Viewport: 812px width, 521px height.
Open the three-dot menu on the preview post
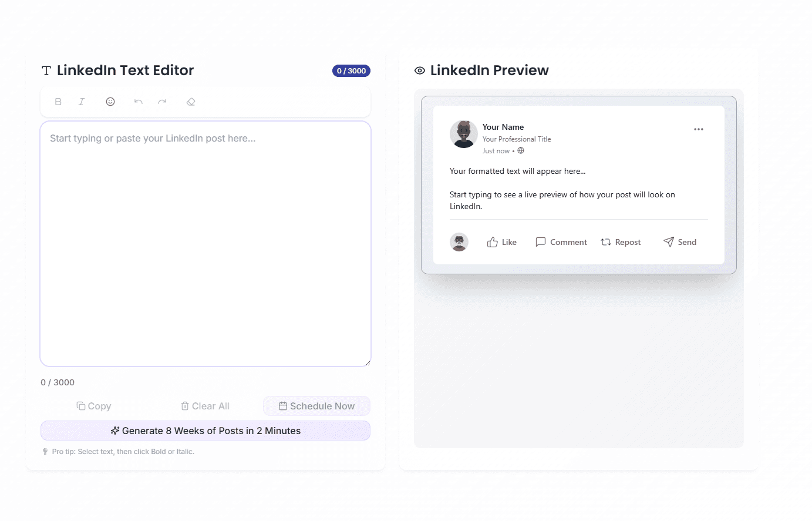tap(698, 129)
